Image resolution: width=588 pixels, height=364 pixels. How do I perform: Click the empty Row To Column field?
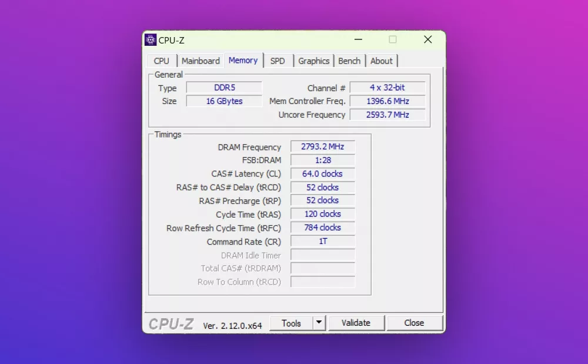pos(322,282)
